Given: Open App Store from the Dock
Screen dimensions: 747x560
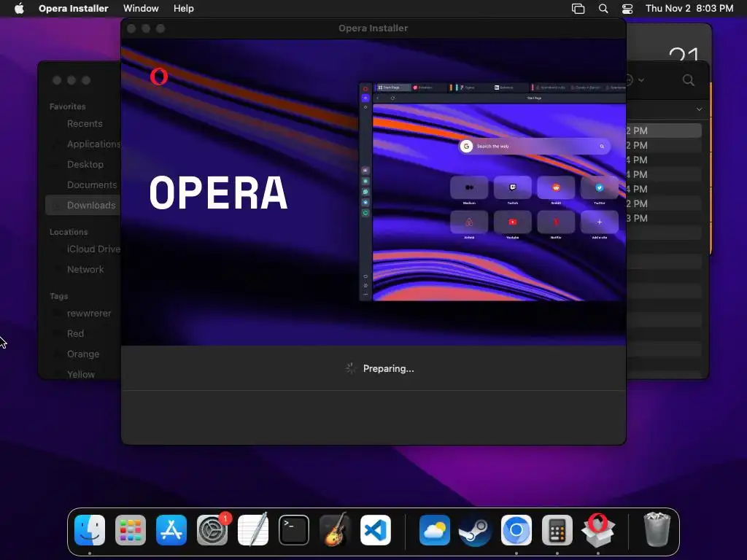Looking at the screenshot, I should coord(171,530).
